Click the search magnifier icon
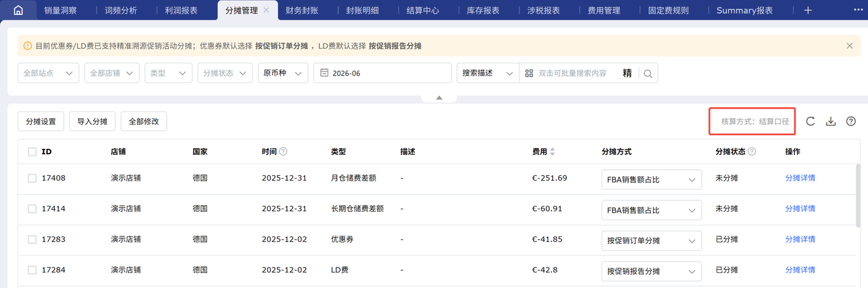 pyautogui.click(x=648, y=73)
